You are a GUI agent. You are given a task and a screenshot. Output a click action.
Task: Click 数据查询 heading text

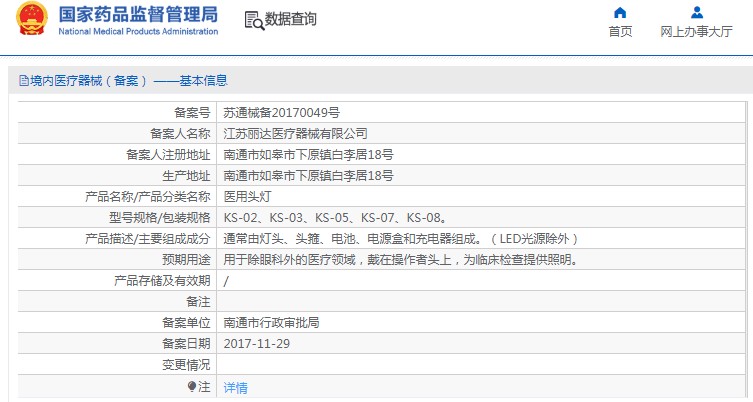pyautogui.click(x=291, y=19)
